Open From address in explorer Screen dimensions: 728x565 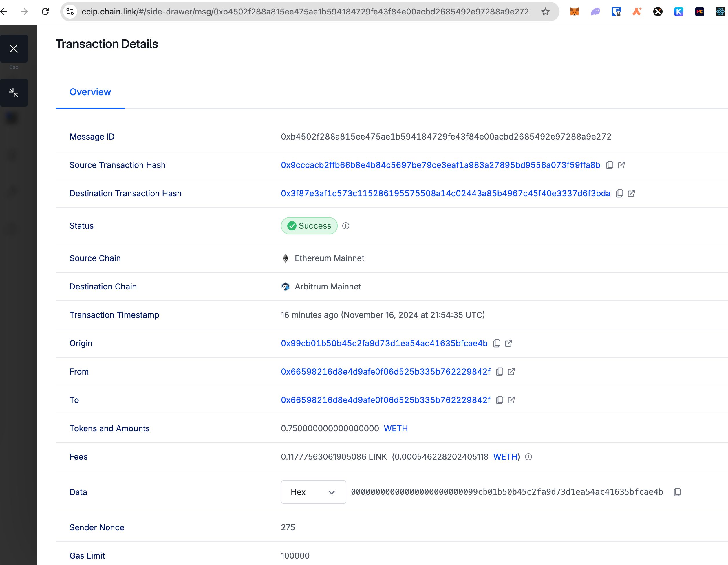tap(511, 371)
